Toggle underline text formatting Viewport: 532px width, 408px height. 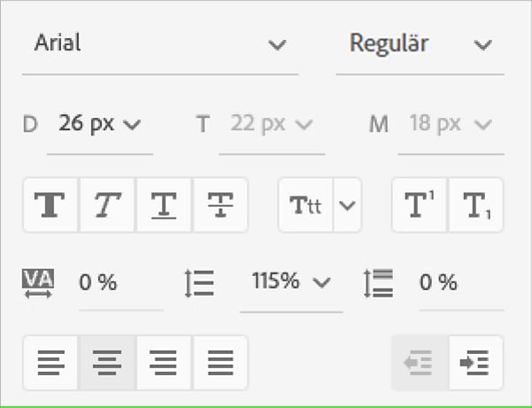point(164,205)
